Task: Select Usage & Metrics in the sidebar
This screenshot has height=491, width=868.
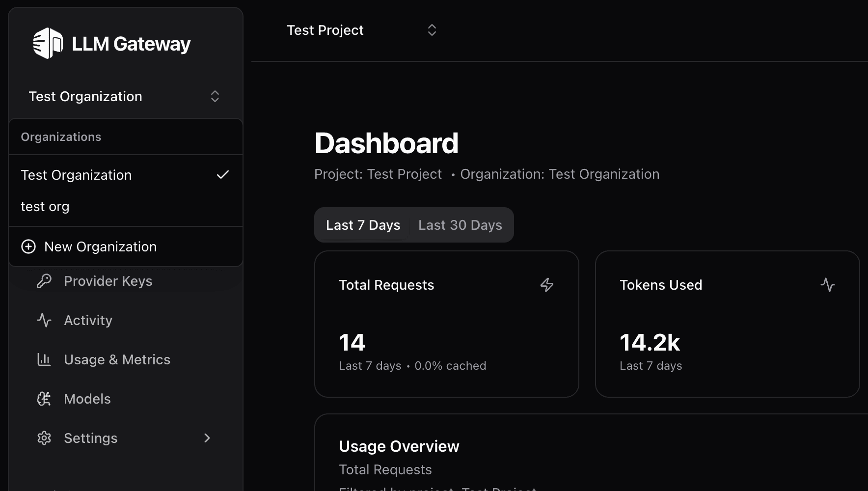Action: pyautogui.click(x=117, y=359)
